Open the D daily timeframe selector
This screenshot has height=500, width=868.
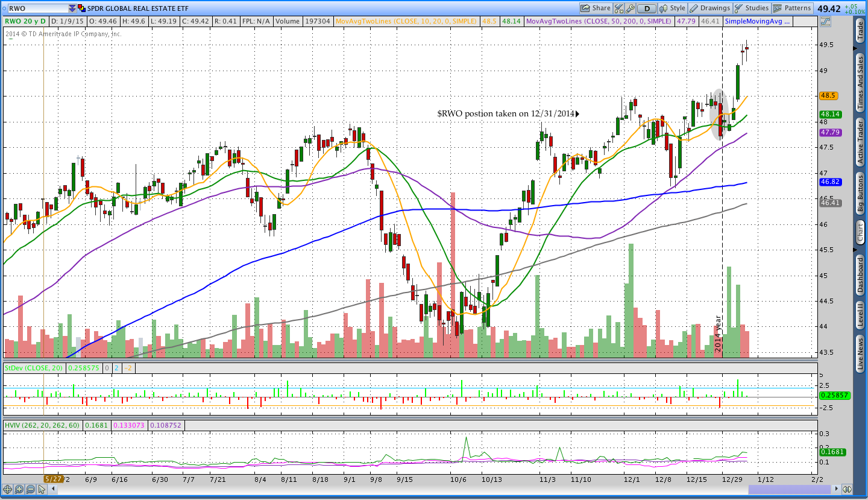point(647,8)
